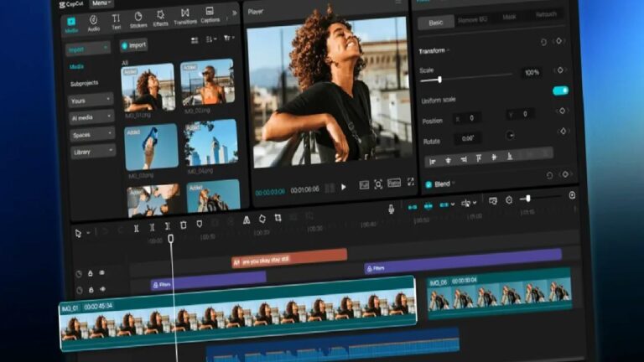Click the Position Y field
The width and height of the screenshot is (644, 362).
(x=521, y=115)
